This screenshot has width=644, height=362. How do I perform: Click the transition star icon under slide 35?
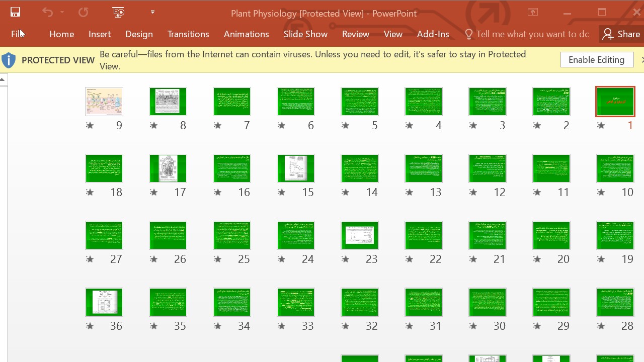153,326
